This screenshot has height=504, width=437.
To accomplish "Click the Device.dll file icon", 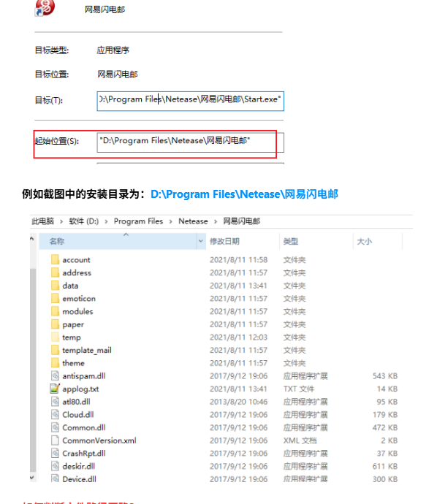I will [55, 478].
